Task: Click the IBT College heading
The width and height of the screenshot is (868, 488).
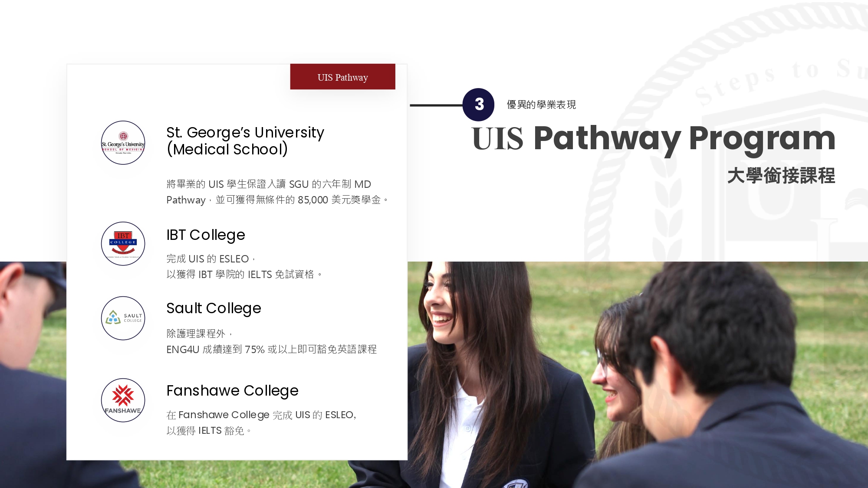Action: (206, 235)
